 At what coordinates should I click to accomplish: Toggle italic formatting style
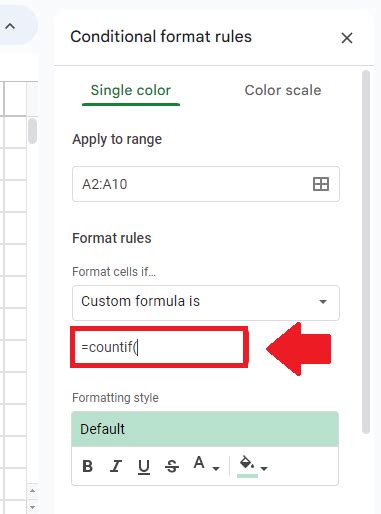[116, 466]
